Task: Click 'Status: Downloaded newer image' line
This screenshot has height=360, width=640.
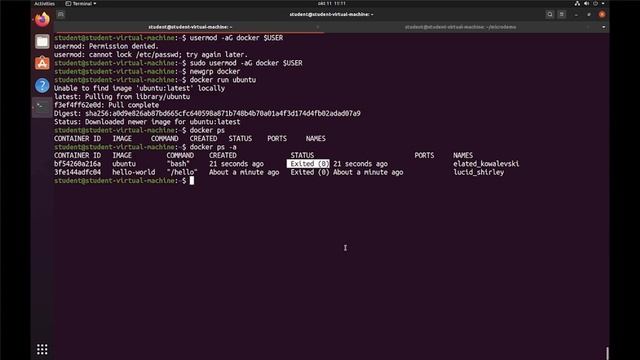Action: tap(147, 122)
